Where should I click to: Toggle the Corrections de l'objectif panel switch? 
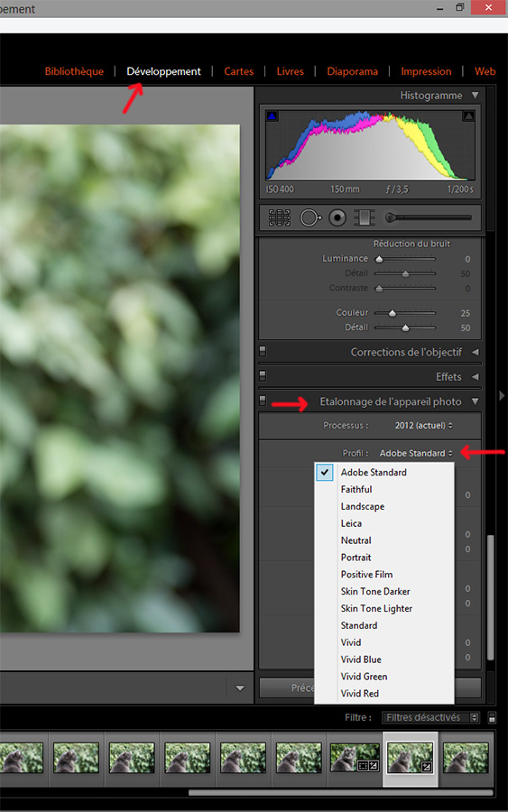(263, 351)
